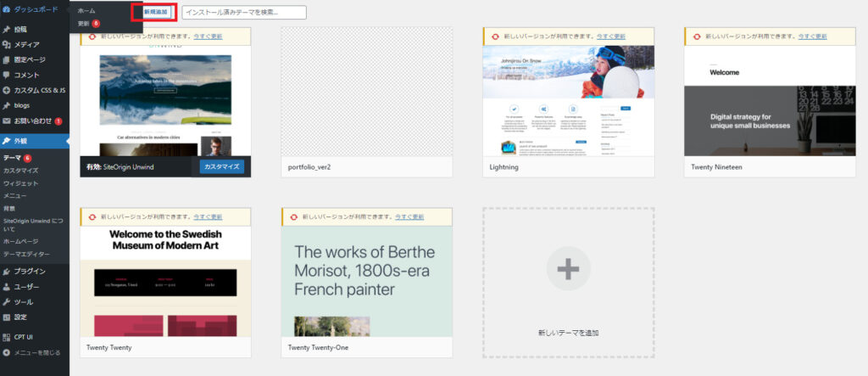The width and height of the screenshot is (868, 376).
Task: Click the Tools wrench icon
Action: click(7, 302)
